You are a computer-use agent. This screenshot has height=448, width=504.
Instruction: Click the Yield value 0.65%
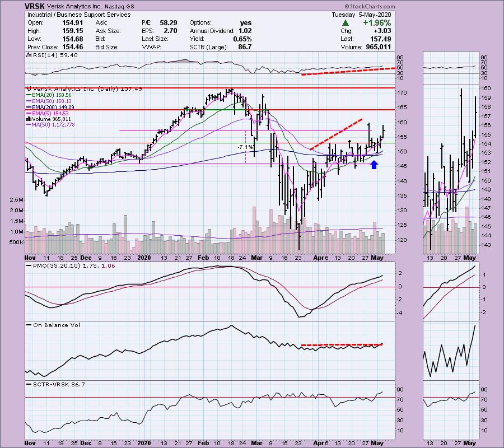pos(242,39)
